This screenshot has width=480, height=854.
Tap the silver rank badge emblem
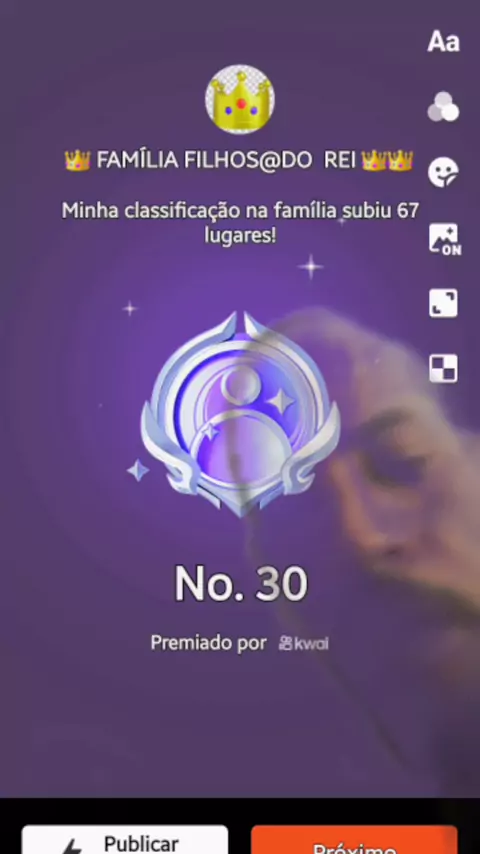click(240, 414)
